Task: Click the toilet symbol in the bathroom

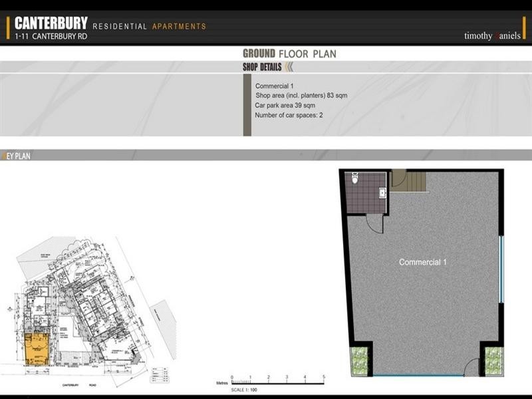Action: (x=355, y=178)
